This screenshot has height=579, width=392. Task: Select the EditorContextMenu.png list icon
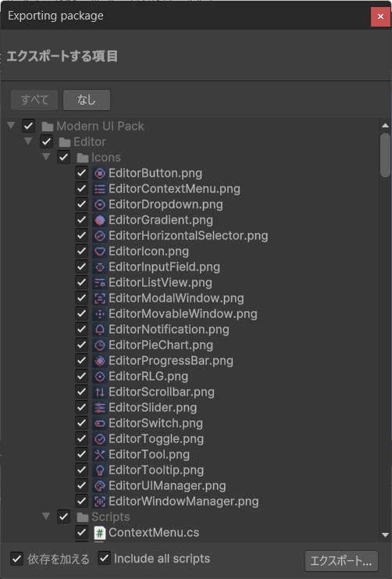100,189
